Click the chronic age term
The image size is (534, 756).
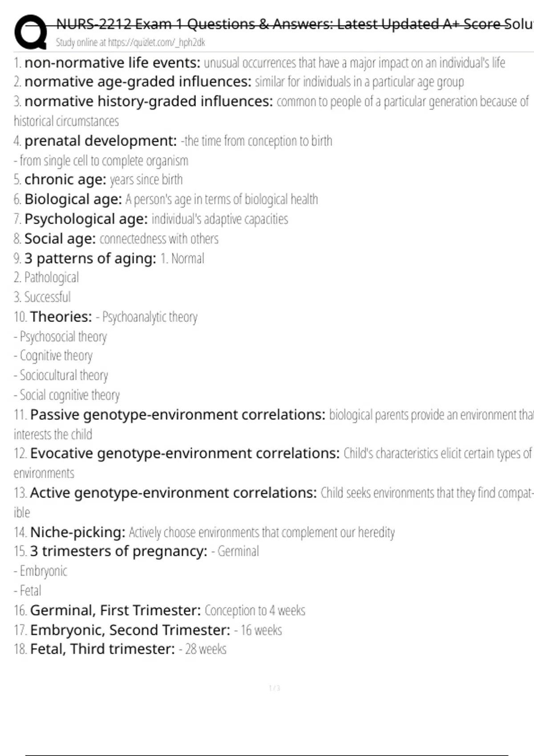point(65,180)
